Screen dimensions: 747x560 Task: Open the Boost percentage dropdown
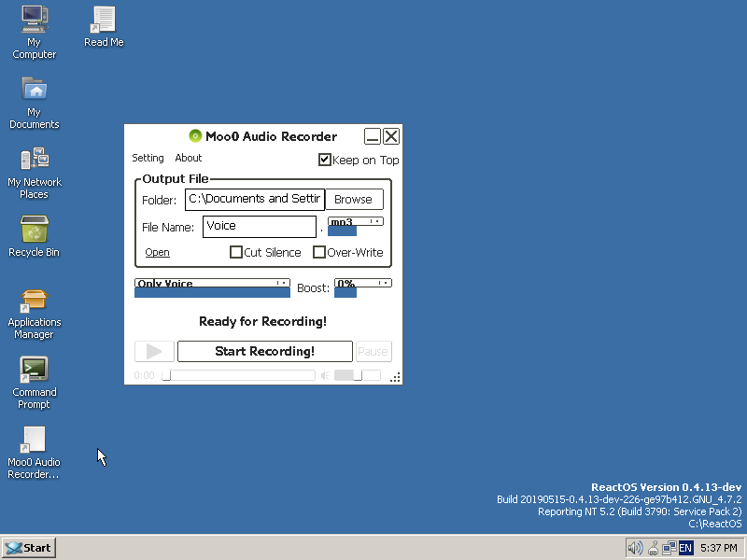coord(363,284)
